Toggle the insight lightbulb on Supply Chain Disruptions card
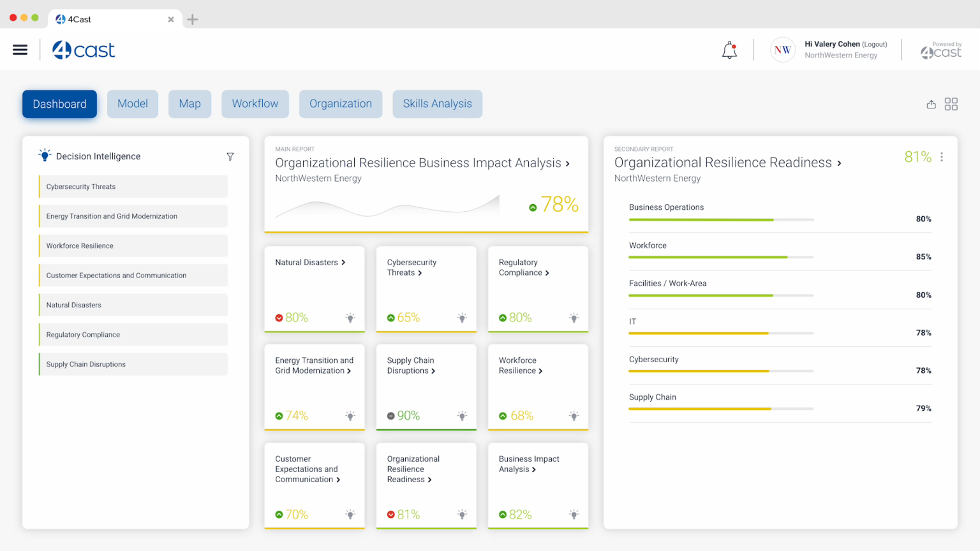 pyautogui.click(x=461, y=415)
